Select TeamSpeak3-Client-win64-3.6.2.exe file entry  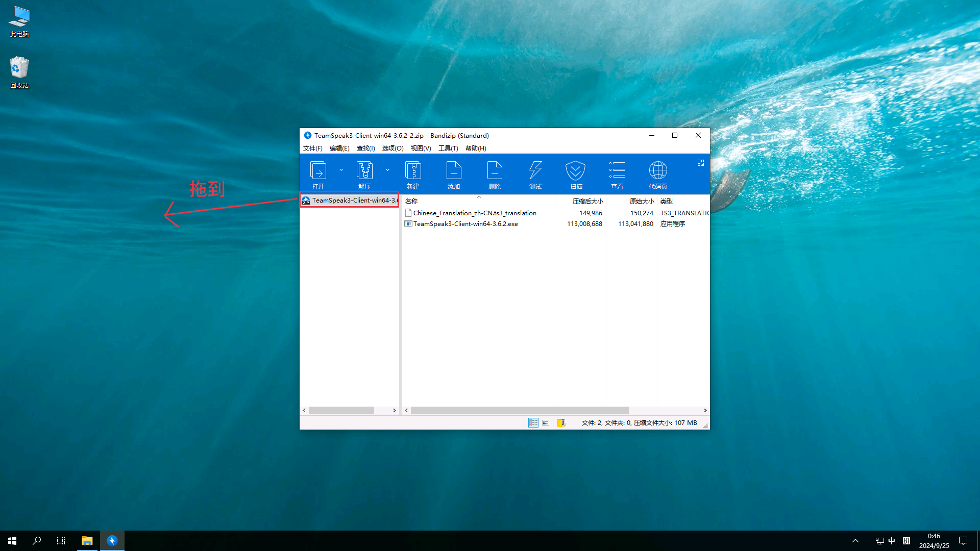[x=465, y=224]
